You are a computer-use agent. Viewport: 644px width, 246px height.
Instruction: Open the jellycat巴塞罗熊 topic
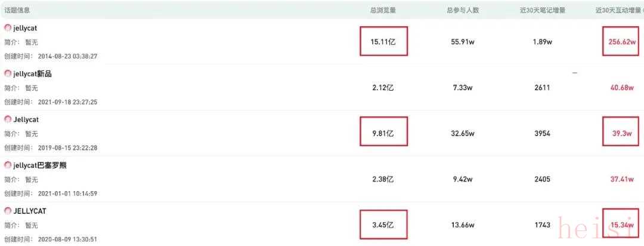tap(40, 165)
